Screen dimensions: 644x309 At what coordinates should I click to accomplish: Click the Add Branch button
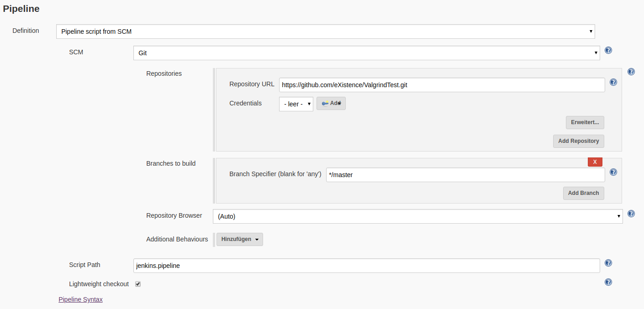pos(583,193)
